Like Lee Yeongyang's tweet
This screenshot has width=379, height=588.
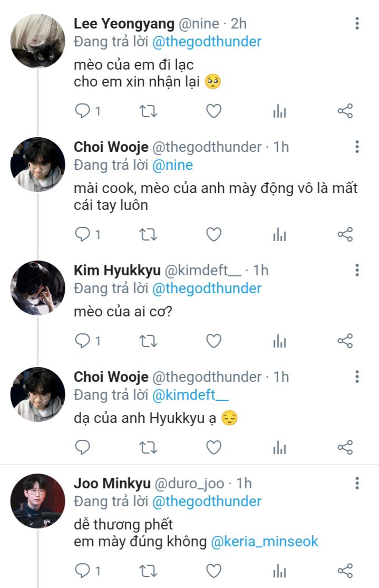(213, 111)
